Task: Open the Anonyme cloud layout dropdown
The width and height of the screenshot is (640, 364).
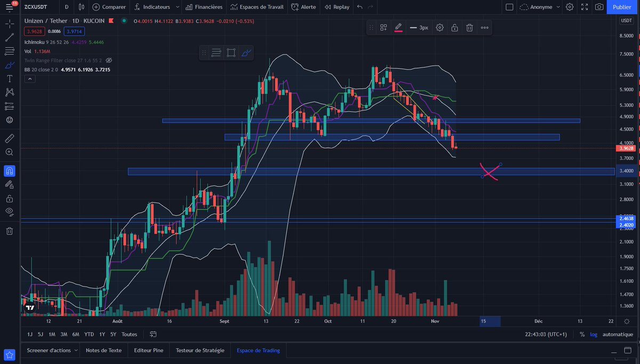Action: click(x=540, y=7)
